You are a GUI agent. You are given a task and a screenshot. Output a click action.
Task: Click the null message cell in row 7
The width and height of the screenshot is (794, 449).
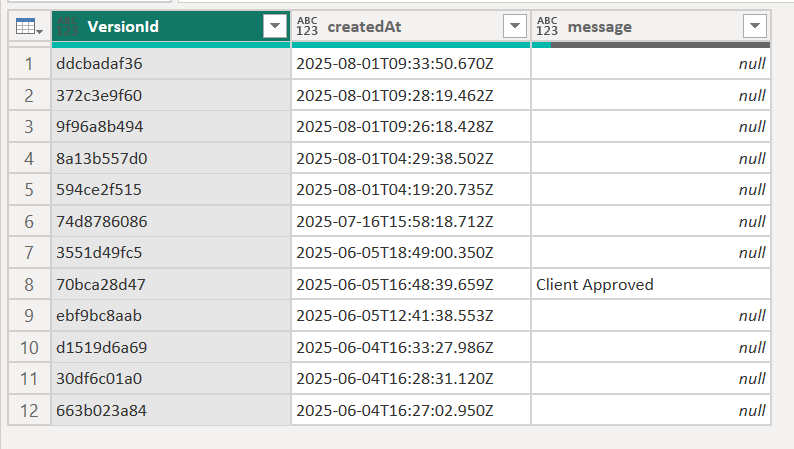pos(651,253)
